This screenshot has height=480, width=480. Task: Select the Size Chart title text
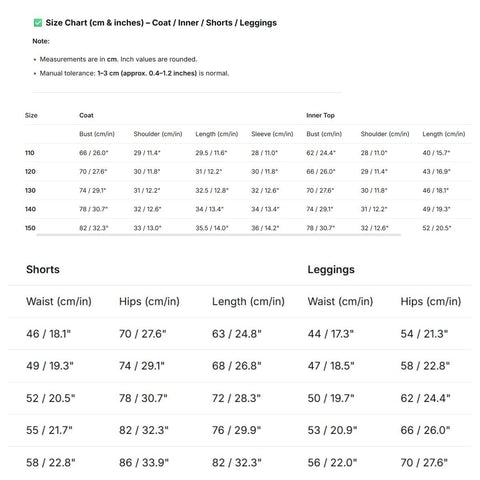tap(161, 23)
